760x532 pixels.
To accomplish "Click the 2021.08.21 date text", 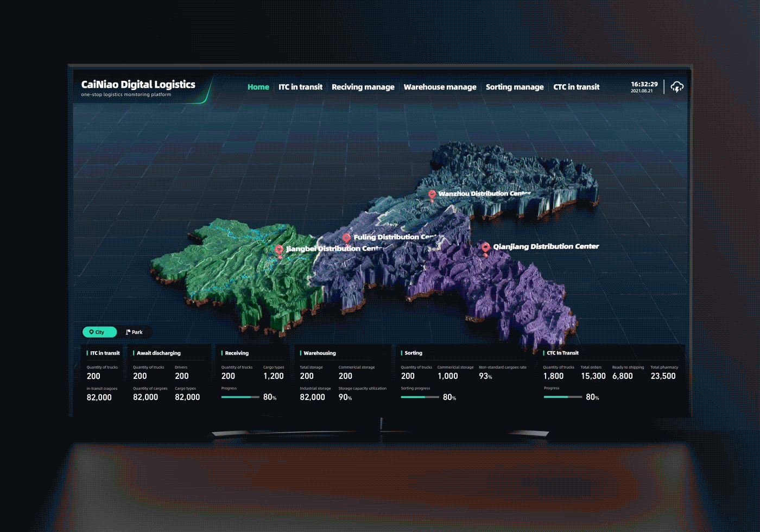I will [x=642, y=91].
